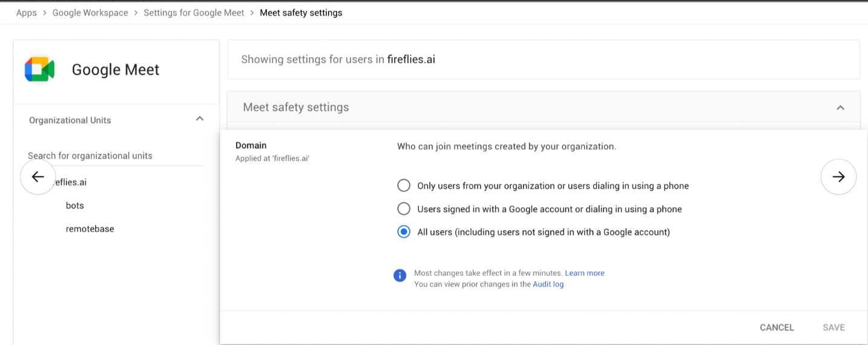Viewport: 868px width, 345px height.
Task: Open the Apps breadcrumb
Action: (27, 13)
